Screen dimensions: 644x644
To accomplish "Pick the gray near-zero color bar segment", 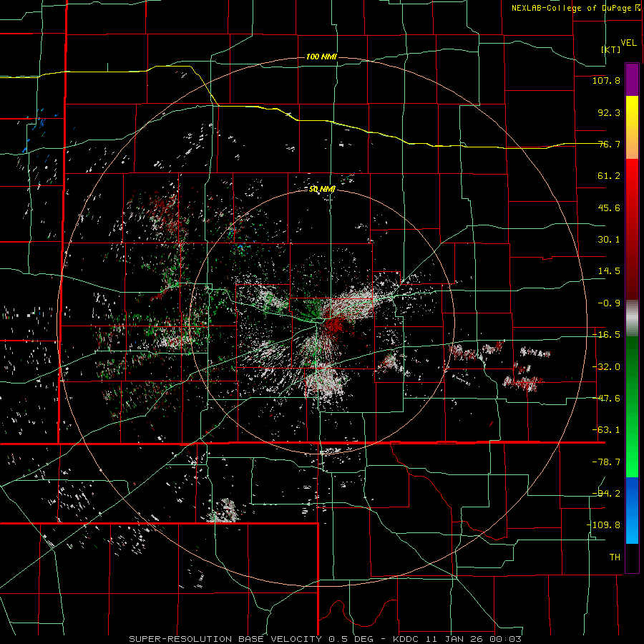I will point(632,318).
